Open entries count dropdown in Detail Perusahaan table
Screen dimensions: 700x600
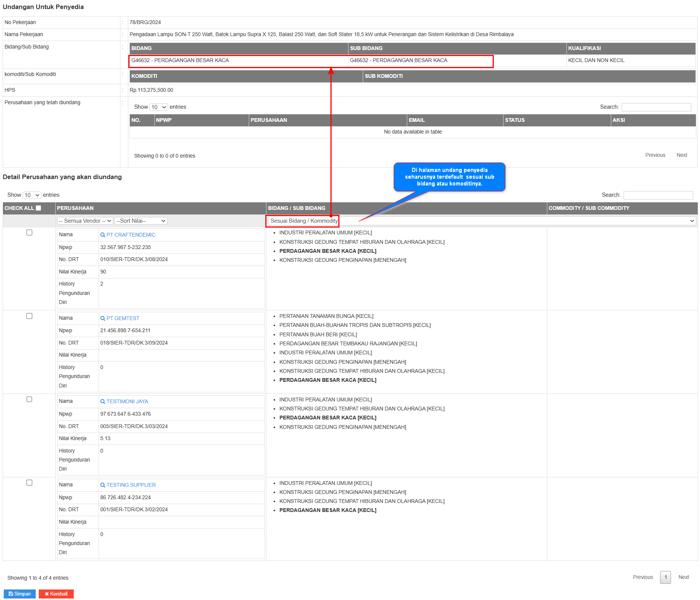click(32, 195)
